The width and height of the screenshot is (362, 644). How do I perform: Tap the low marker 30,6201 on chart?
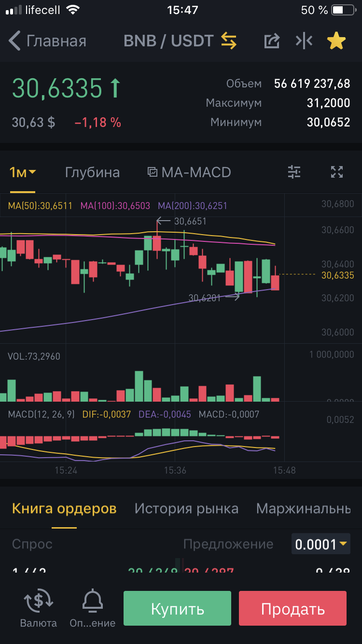click(205, 298)
